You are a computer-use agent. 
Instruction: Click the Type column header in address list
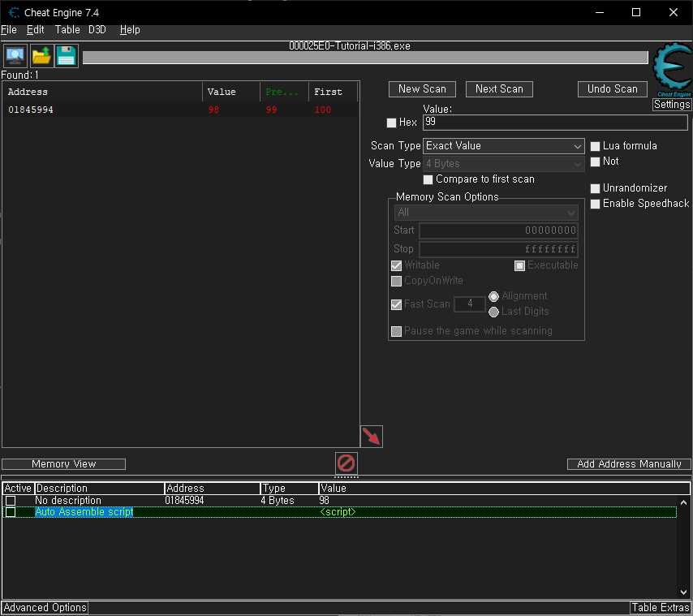(x=290, y=489)
